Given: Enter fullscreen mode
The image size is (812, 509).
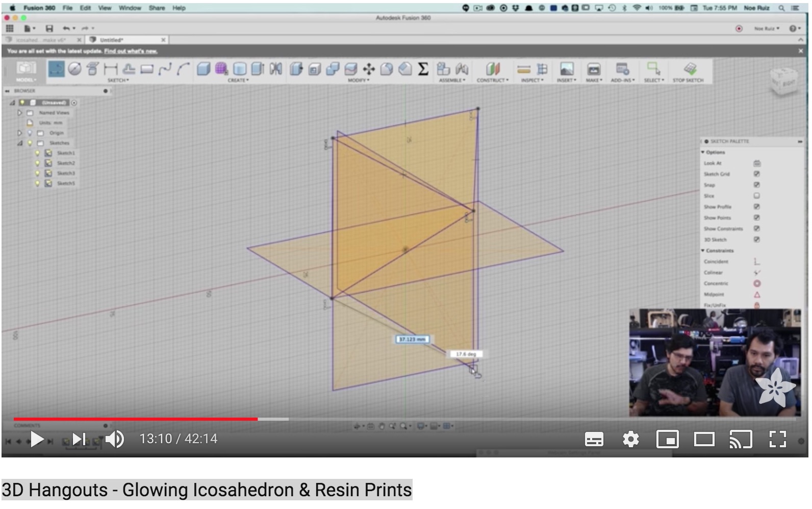Looking at the screenshot, I should coord(778,439).
